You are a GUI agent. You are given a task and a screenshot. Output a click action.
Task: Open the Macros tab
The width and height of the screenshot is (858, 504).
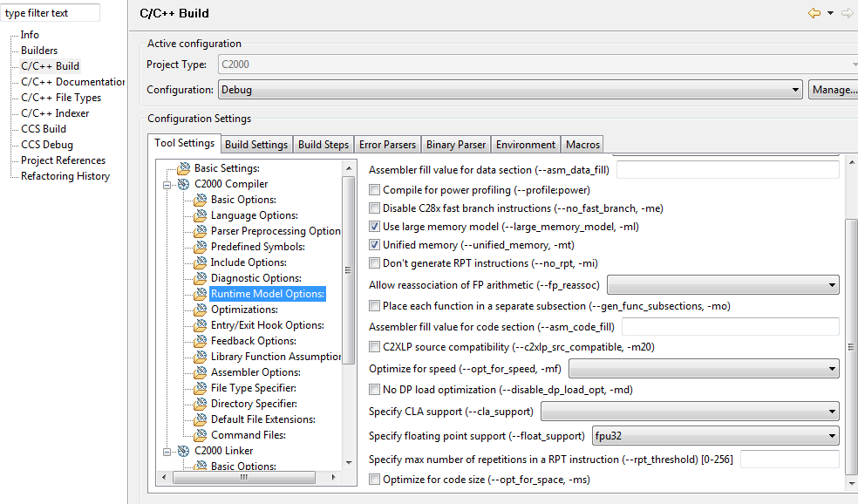[x=582, y=145]
